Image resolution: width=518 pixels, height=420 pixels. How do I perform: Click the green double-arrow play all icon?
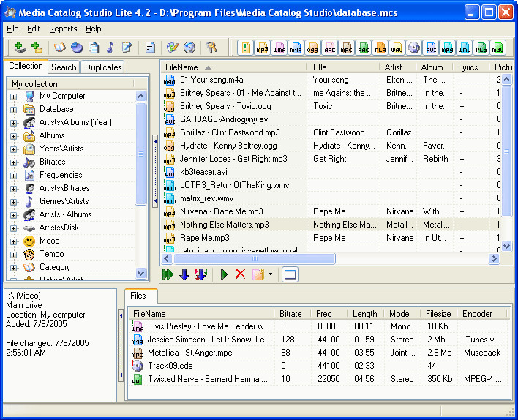[x=168, y=274]
